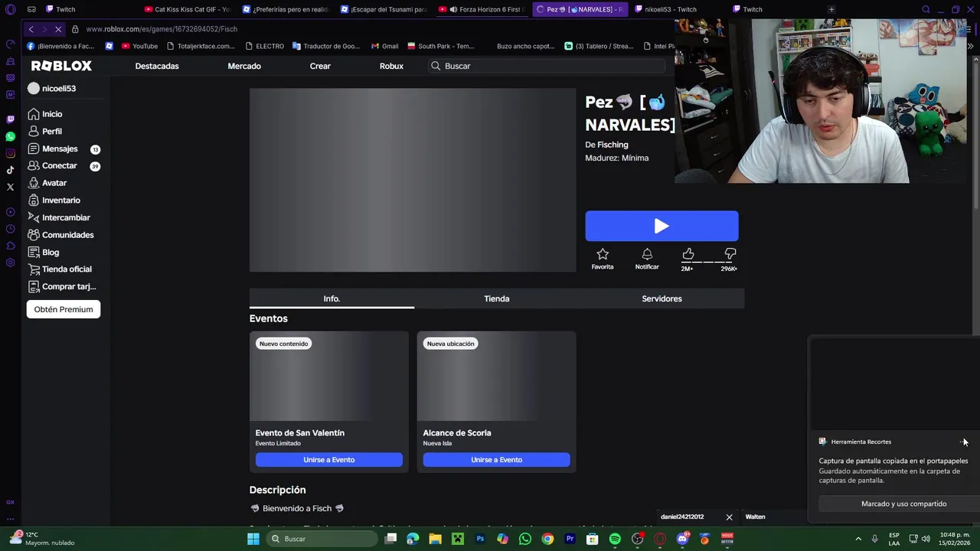Click the ESP LAA language indicator
980x551 pixels.
tap(894, 539)
